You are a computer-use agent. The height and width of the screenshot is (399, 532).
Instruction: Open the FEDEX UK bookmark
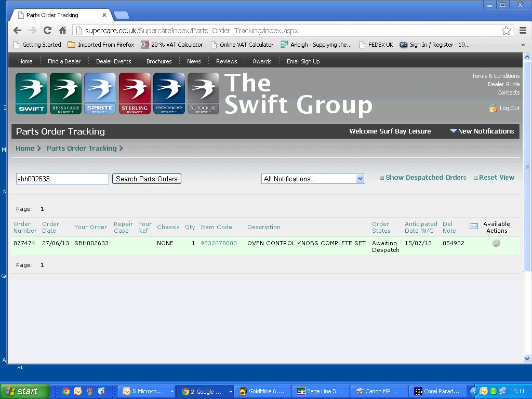376,45
